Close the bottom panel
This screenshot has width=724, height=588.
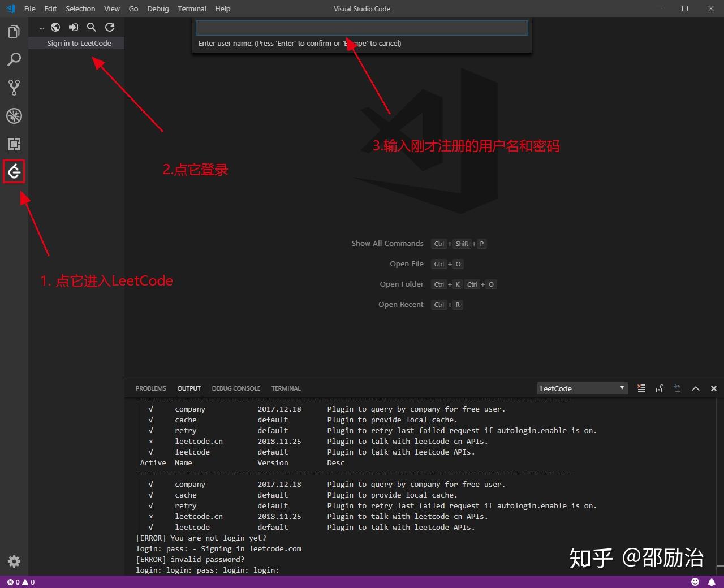tap(714, 388)
